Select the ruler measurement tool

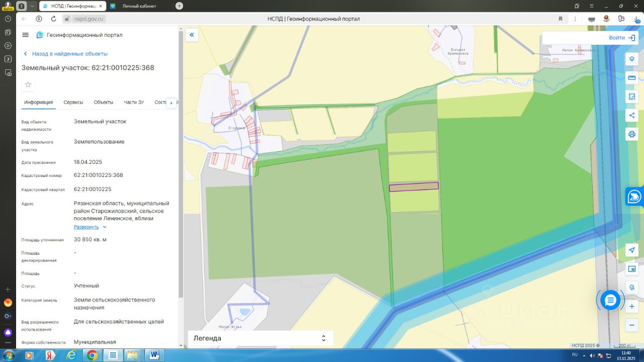[x=632, y=78]
